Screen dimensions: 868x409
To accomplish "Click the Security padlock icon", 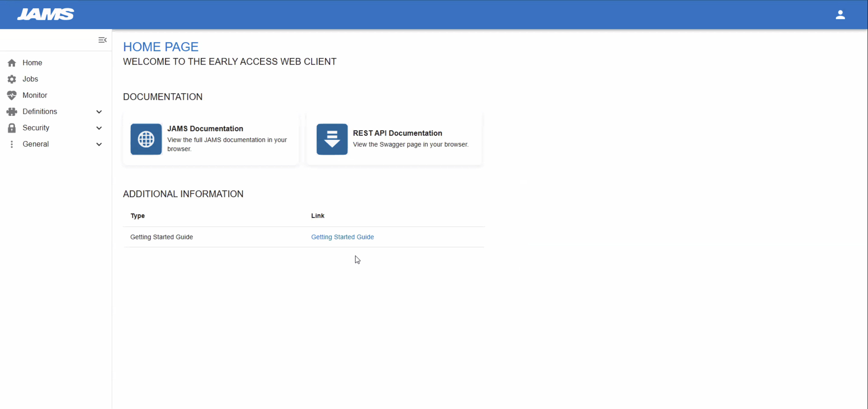I will (12, 128).
